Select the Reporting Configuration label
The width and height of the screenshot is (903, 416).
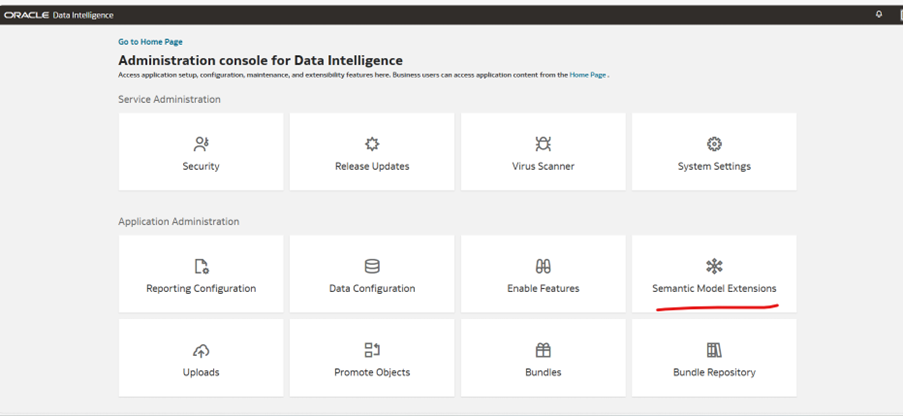click(201, 289)
